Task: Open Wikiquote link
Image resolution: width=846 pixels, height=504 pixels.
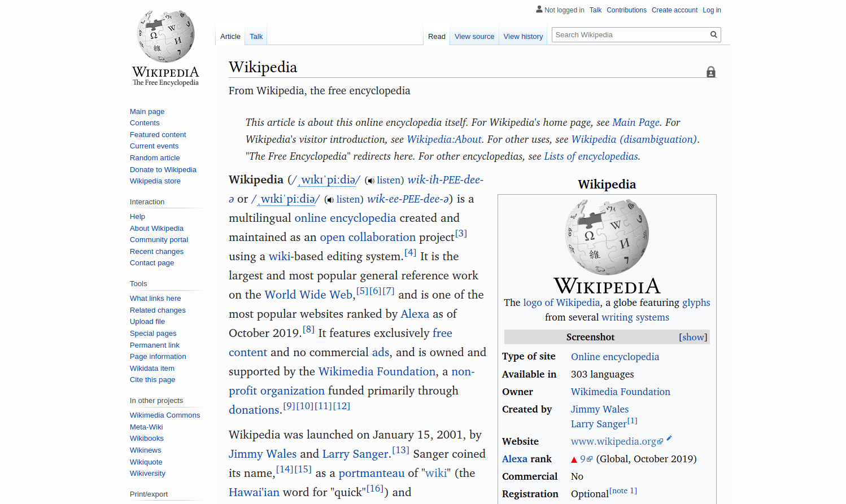Action: point(146,462)
